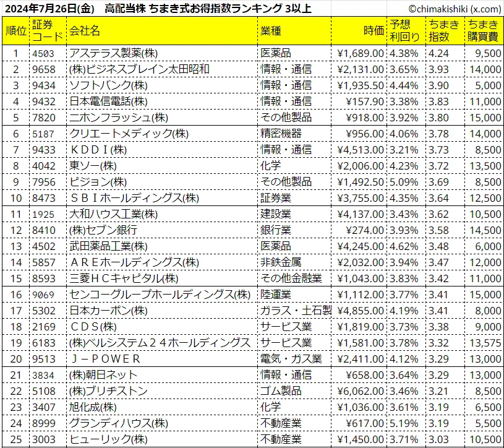Select the ヒューリック(株) company cell
Viewport: 504px width, 448px height.
pyautogui.click(x=162, y=439)
